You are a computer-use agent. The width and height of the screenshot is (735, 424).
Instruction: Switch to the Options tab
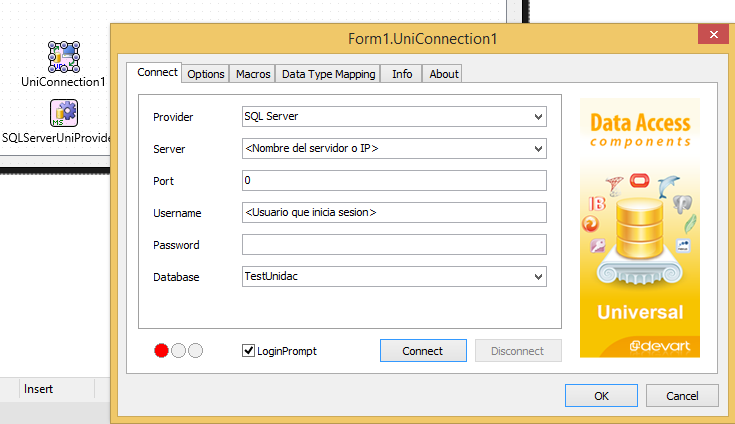coord(206,74)
